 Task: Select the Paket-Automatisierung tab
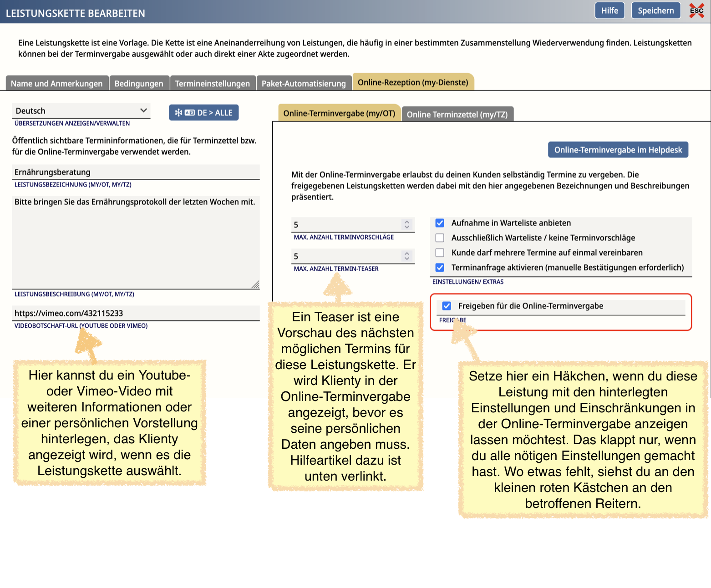(304, 84)
